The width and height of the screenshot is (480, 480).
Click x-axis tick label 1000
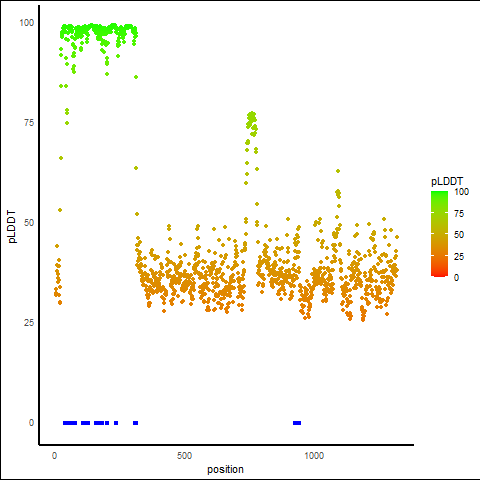[314, 456]
